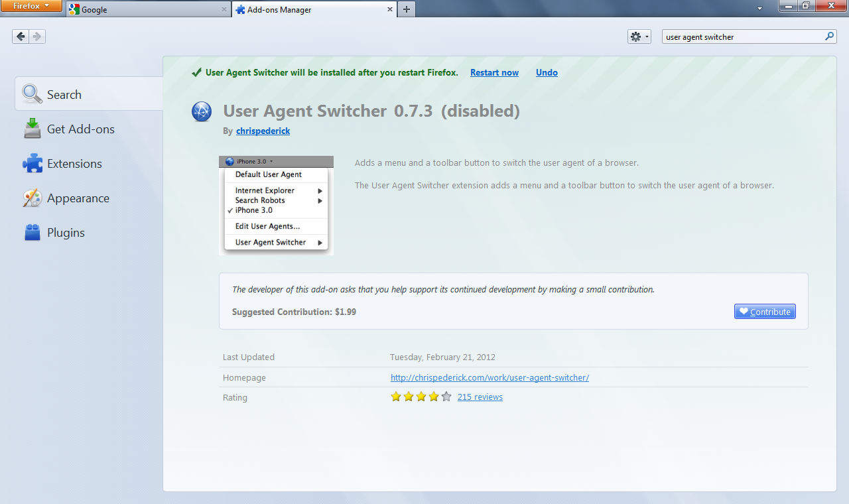Open the Search category in sidebar
Viewport: 849px width, 504px height.
89,94
